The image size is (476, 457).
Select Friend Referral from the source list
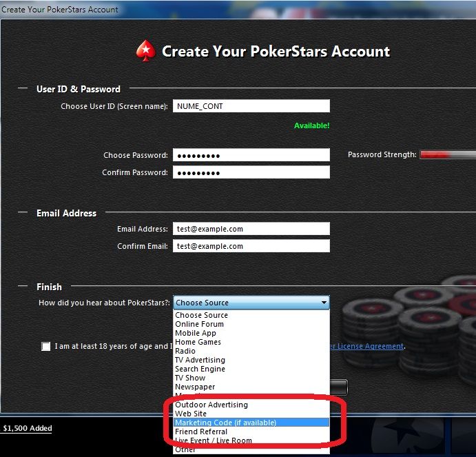tap(251, 431)
